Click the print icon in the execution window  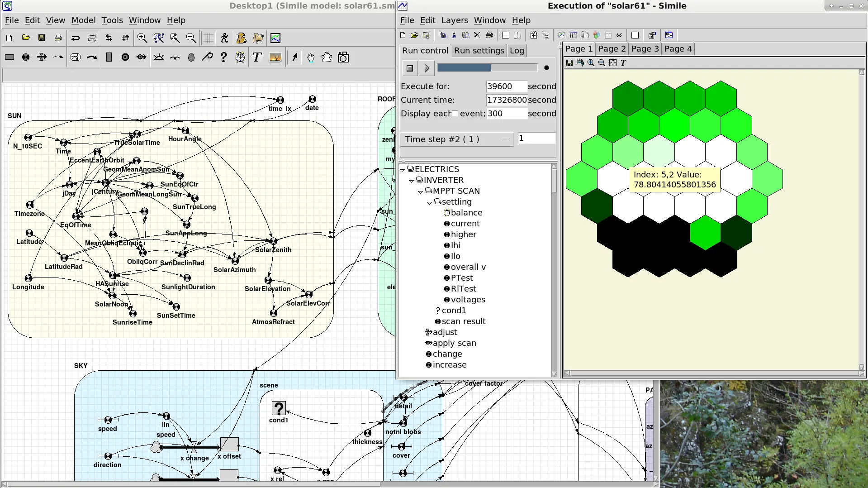coord(489,35)
